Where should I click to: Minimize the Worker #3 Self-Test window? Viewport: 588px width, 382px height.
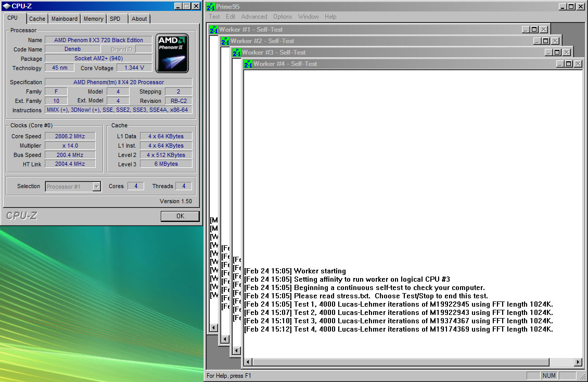pos(548,52)
